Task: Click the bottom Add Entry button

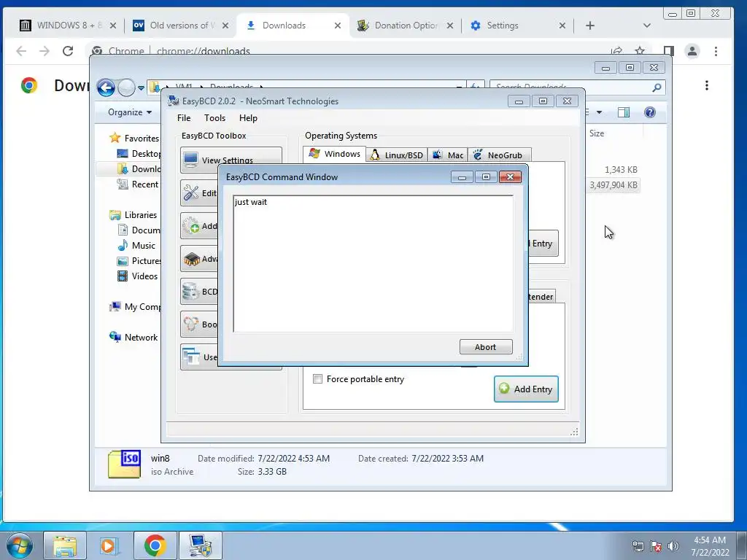Action: 526,389
